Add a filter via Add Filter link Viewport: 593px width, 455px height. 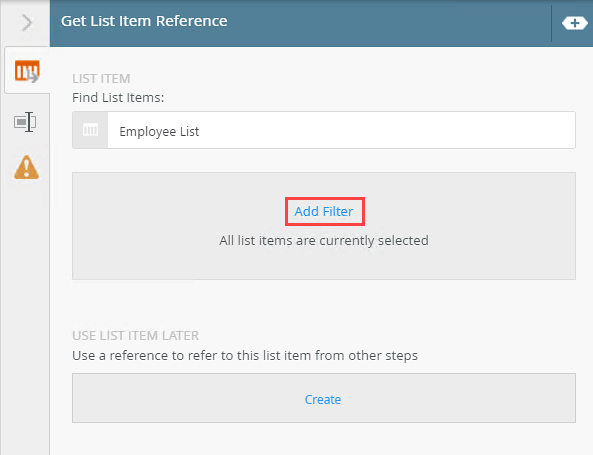pyautogui.click(x=324, y=211)
